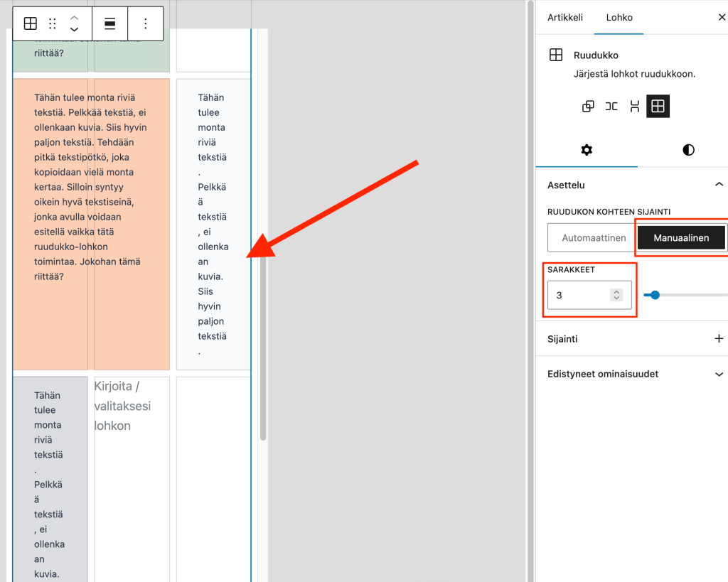The image size is (728, 582).
Task: Choose Manuaalinen item position
Action: tap(681, 237)
